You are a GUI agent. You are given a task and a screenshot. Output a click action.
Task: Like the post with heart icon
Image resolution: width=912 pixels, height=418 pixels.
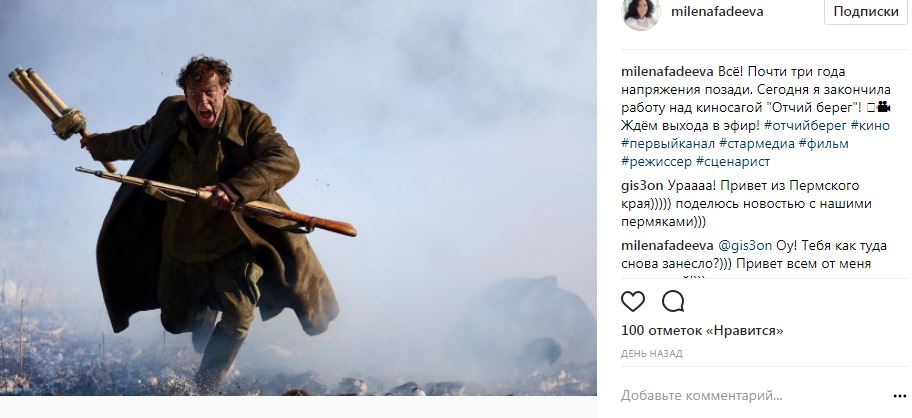point(633,301)
